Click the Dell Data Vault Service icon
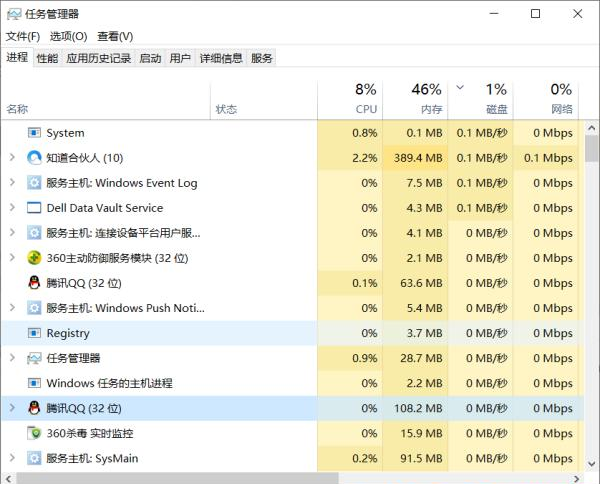 click(34, 208)
